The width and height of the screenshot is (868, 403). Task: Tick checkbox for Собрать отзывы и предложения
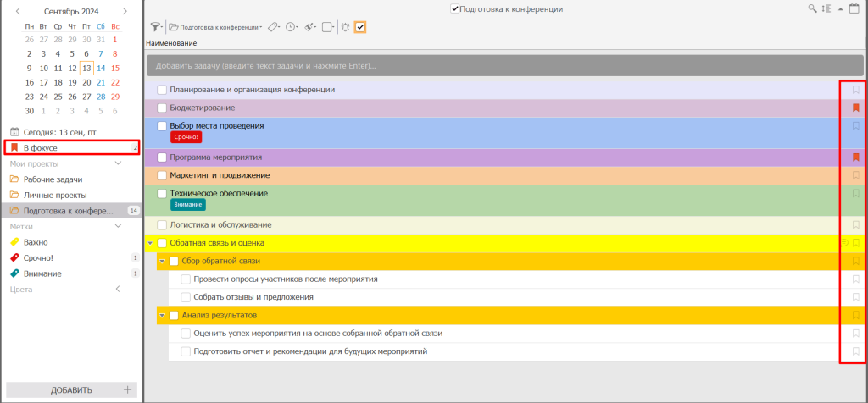(186, 297)
